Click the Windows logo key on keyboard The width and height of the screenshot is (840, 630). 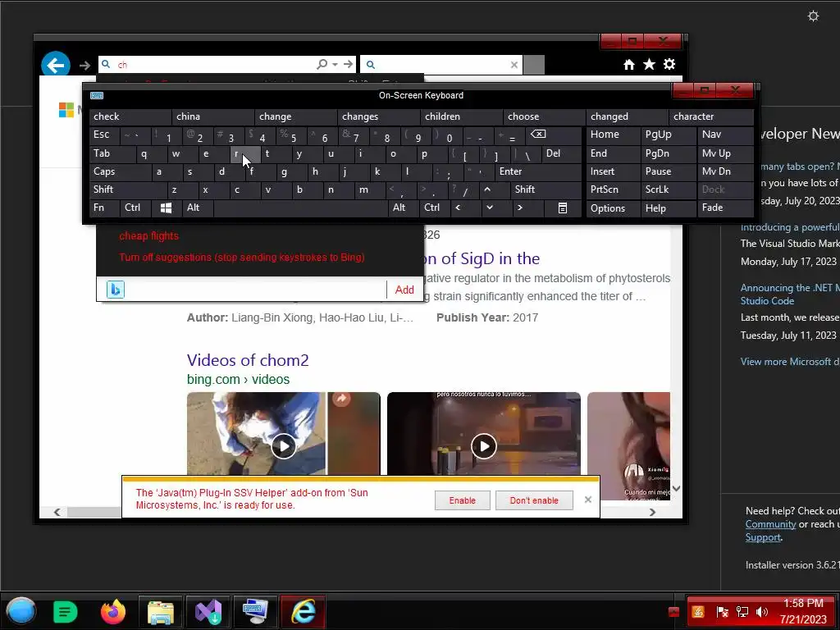point(166,208)
